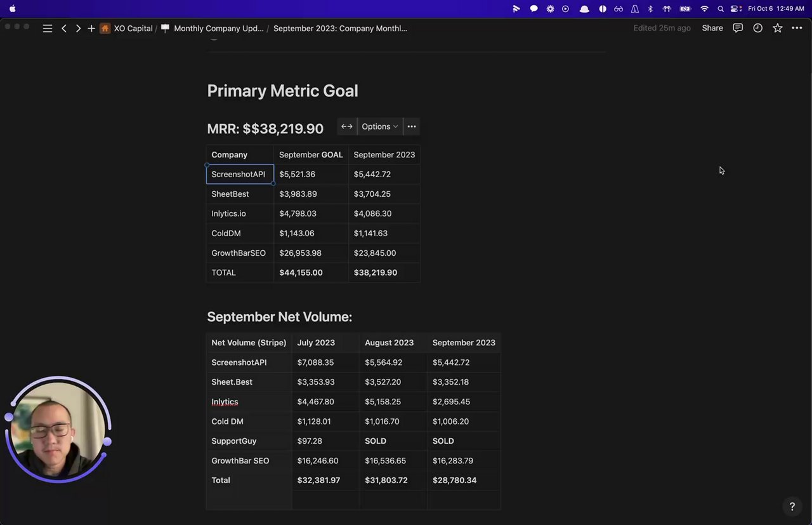The image size is (812, 525).
Task: Click the table fit-width arrows icon
Action: click(347, 126)
